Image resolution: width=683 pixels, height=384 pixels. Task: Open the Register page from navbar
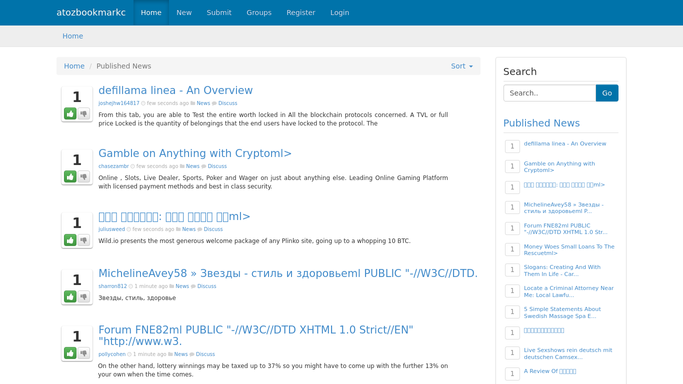[x=301, y=13]
